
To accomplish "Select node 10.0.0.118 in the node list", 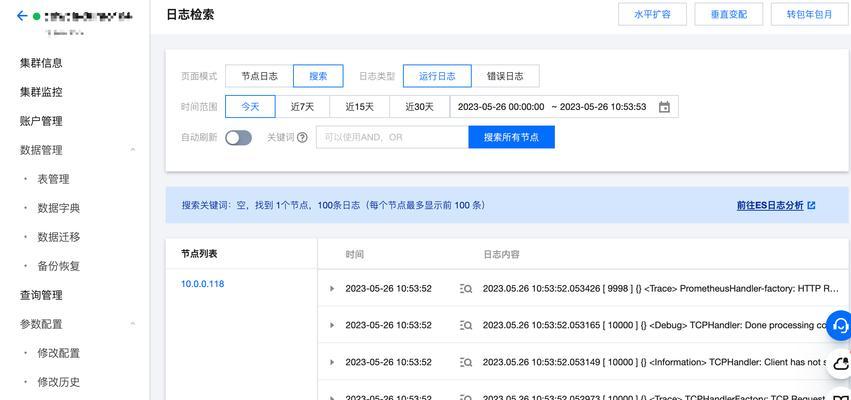I will click(x=202, y=284).
